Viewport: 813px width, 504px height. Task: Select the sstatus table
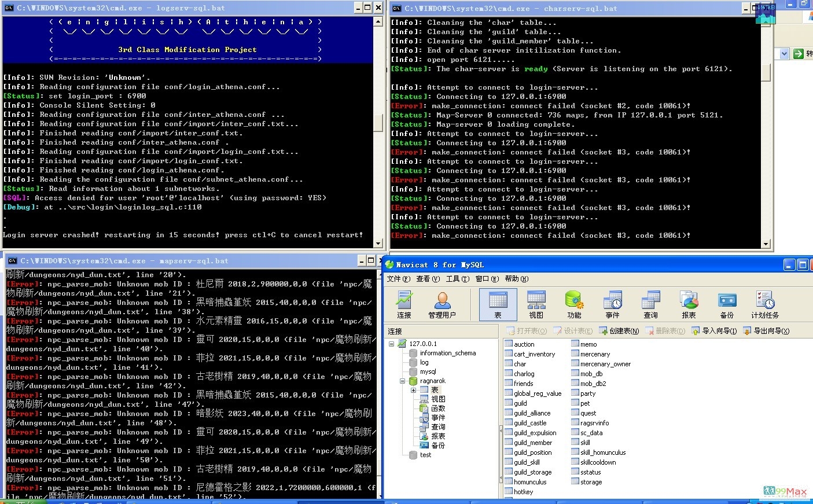click(586, 472)
